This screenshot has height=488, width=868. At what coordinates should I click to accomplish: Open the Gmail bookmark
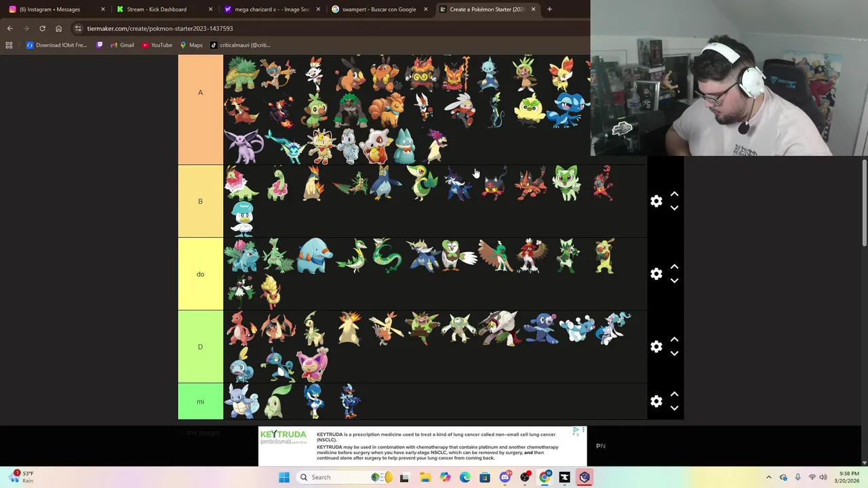(x=122, y=45)
